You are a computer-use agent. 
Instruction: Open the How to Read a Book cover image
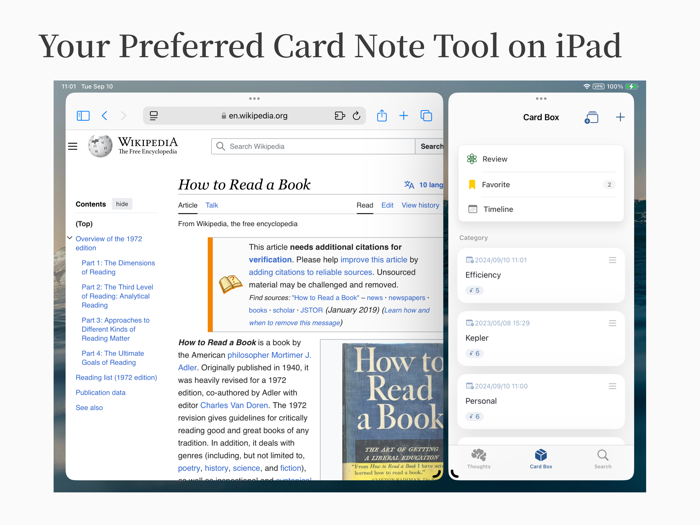[393, 412]
